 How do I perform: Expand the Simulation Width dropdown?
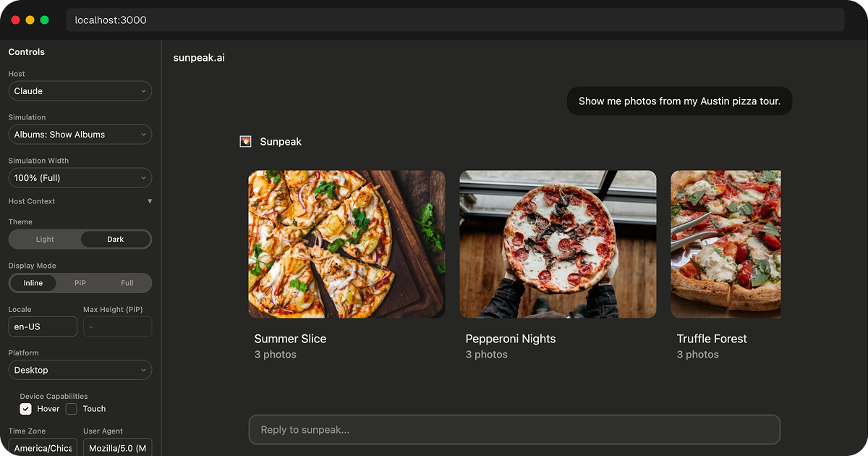pyautogui.click(x=80, y=178)
